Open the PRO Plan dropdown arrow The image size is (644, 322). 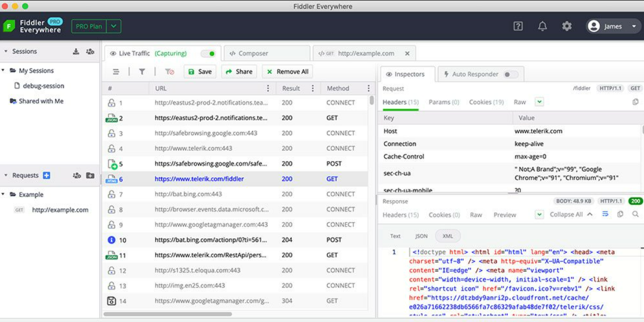pos(113,26)
